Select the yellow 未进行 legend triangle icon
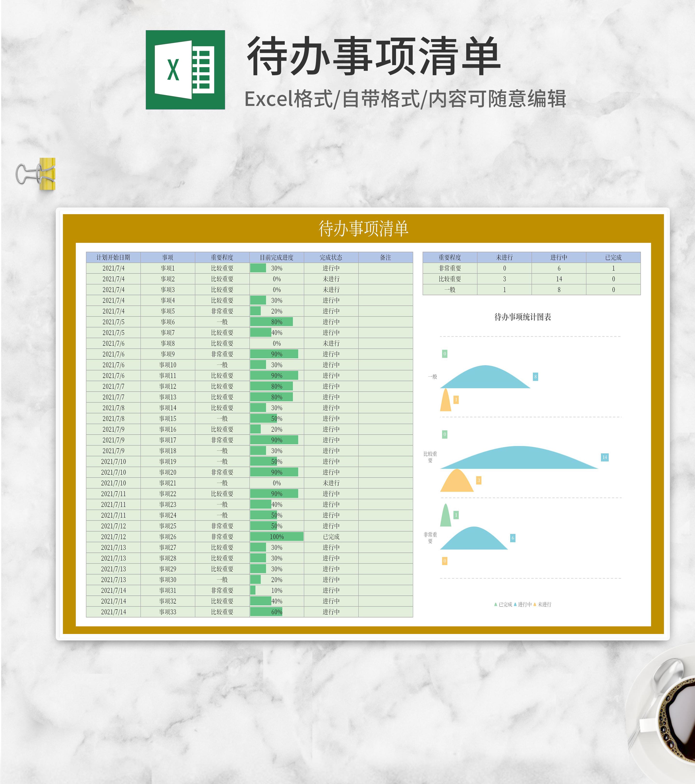695x784 pixels. [x=535, y=604]
